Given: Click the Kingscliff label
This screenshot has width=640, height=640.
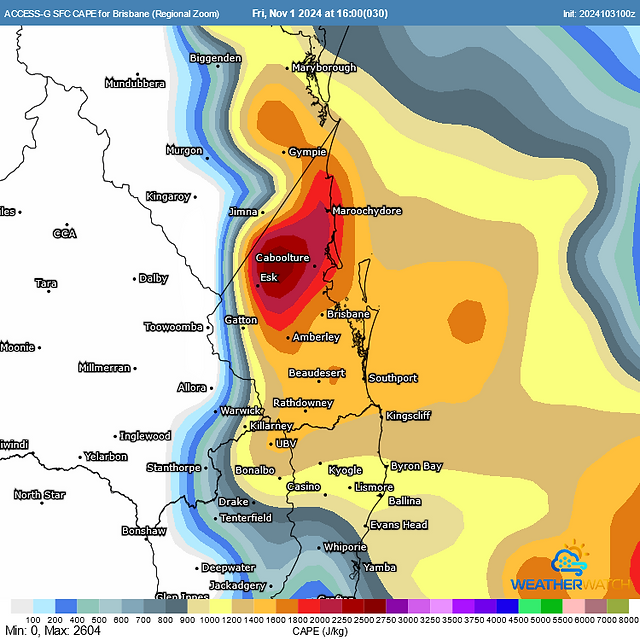Looking at the screenshot, I should (408, 416).
